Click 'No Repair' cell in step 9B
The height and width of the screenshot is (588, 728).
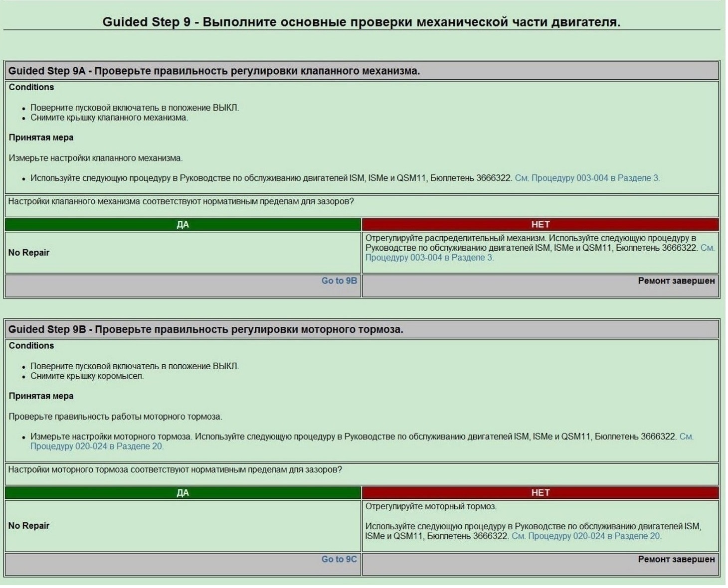(x=183, y=526)
